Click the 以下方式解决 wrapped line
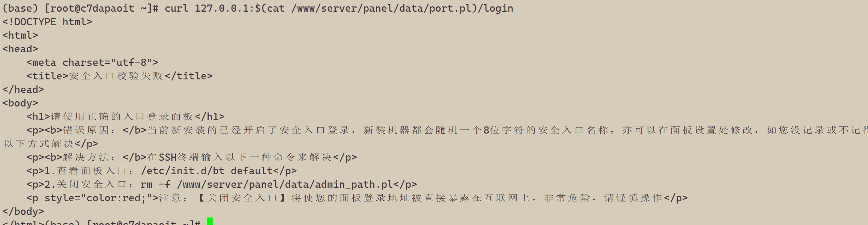 (x=39, y=144)
